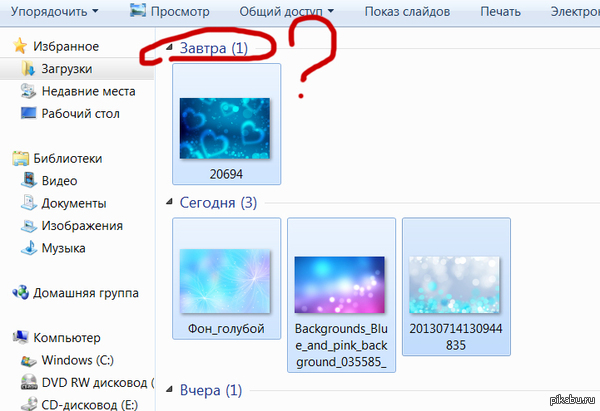Click the Музыка note icon

point(28,248)
